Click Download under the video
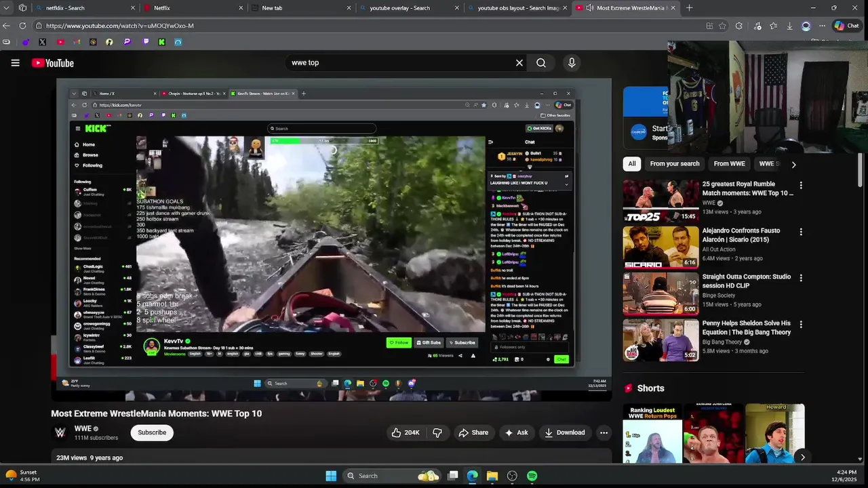 (x=565, y=432)
